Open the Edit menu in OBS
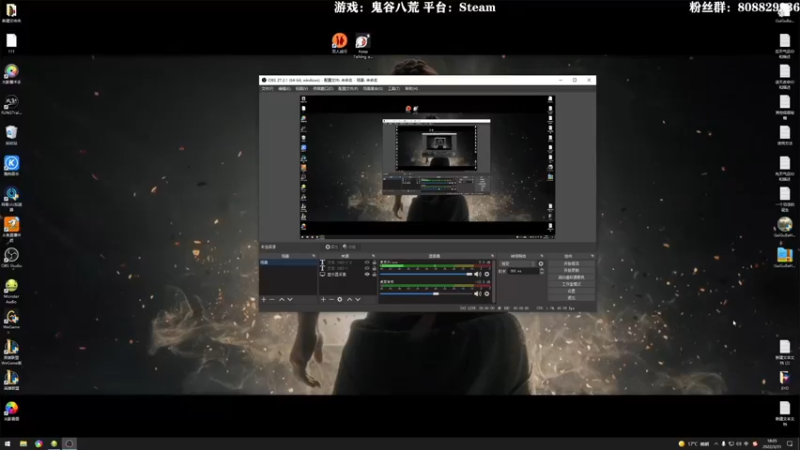The height and width of the screenshot is (450, 800). [284, 89]
